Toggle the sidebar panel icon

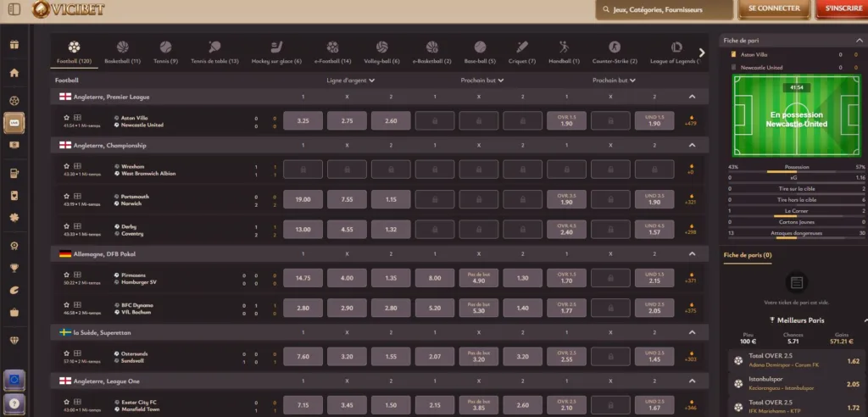click(14, 9)
